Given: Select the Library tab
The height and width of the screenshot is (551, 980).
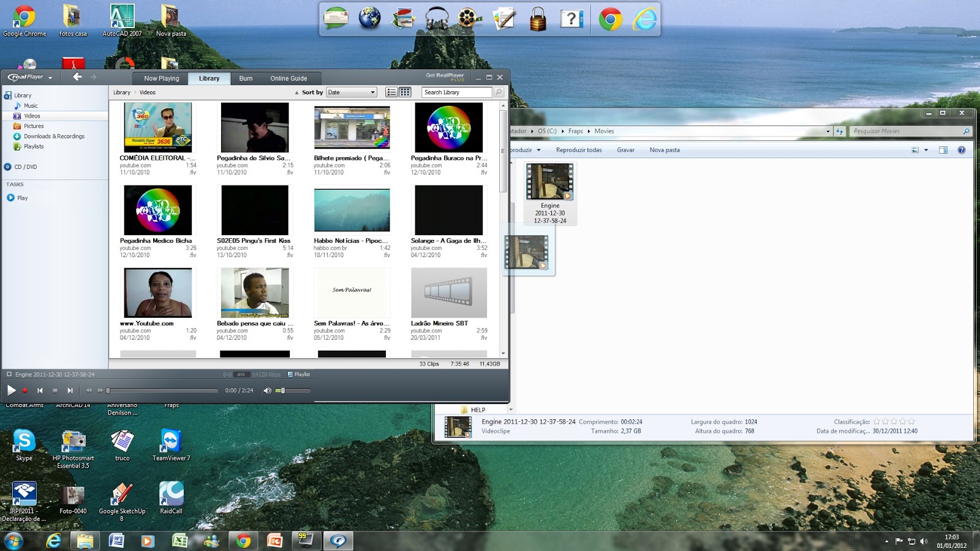Looking at the screenshot, I should tap(209, 78).
